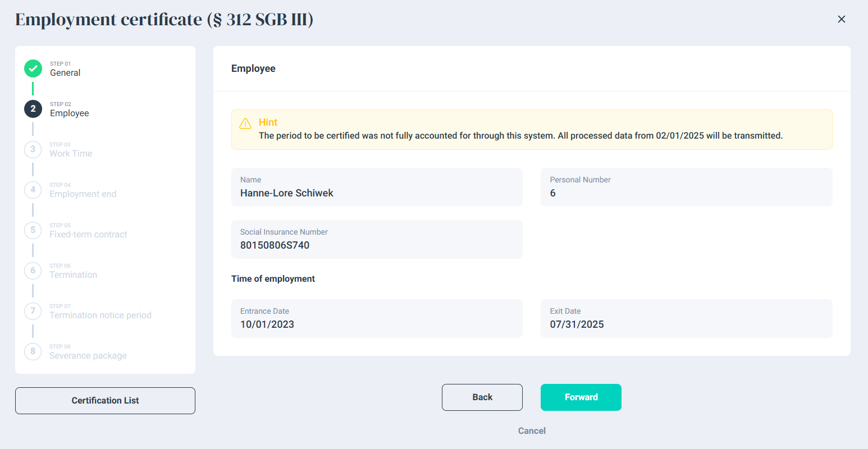Close the Employment certificate dialog
868x449 pixels.
[841, 19]
